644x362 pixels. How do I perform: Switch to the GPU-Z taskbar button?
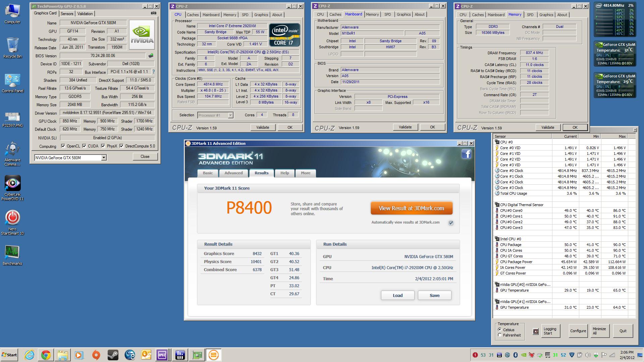(197, 355)
